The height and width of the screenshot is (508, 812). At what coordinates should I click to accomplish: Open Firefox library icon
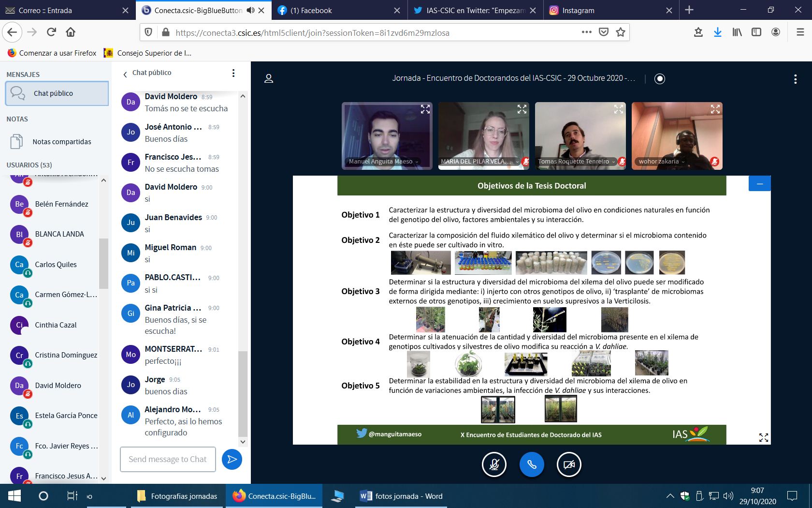(737, 32)
